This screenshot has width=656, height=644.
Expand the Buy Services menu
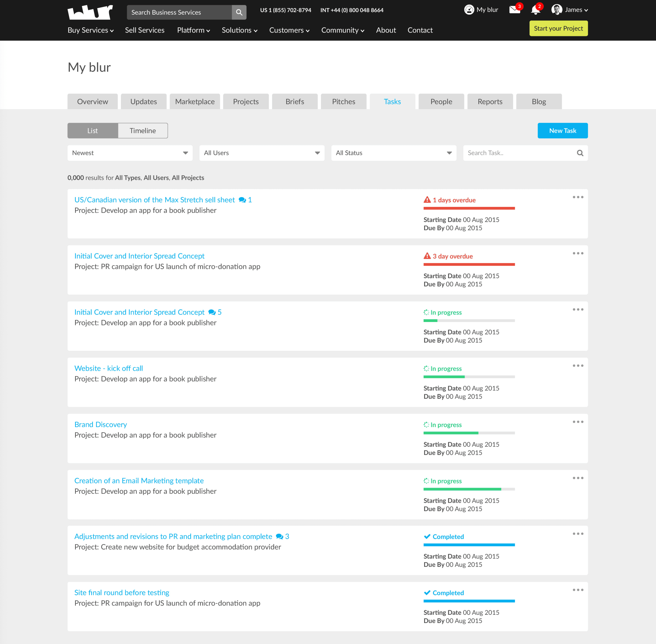pos(91,30)
